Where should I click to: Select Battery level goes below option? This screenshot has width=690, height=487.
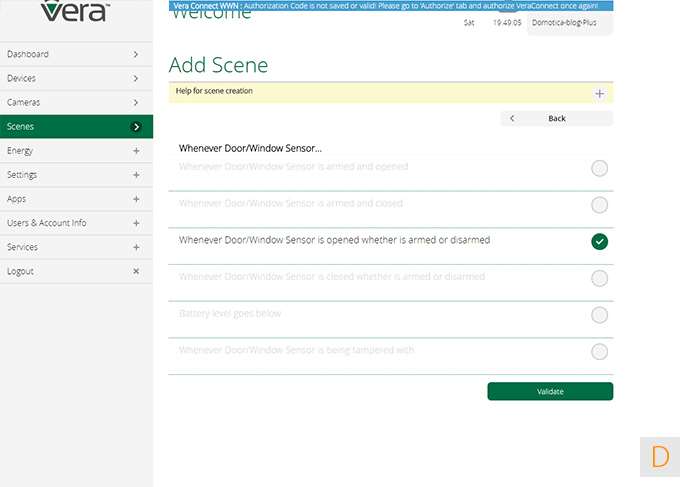[x=599, y=315]
